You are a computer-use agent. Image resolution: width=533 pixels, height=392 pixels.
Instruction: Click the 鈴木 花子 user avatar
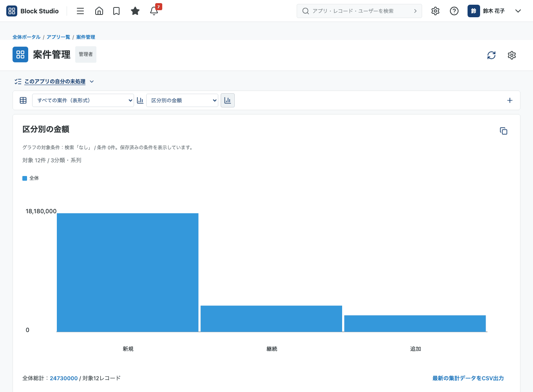click(474, 11)
